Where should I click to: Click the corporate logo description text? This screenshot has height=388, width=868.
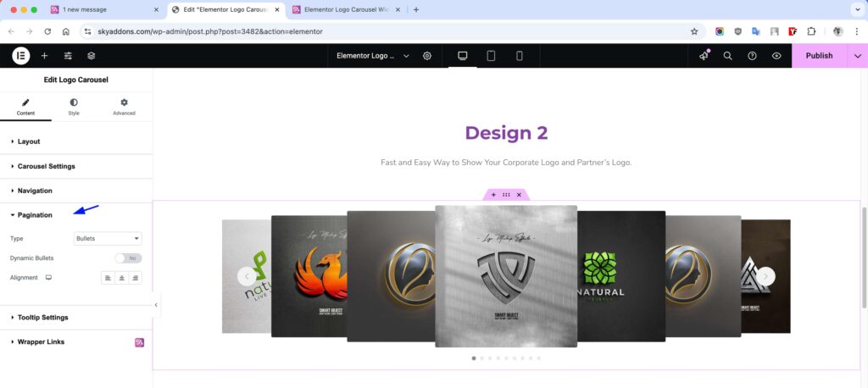pyautogui.click(x=506, y=163)
